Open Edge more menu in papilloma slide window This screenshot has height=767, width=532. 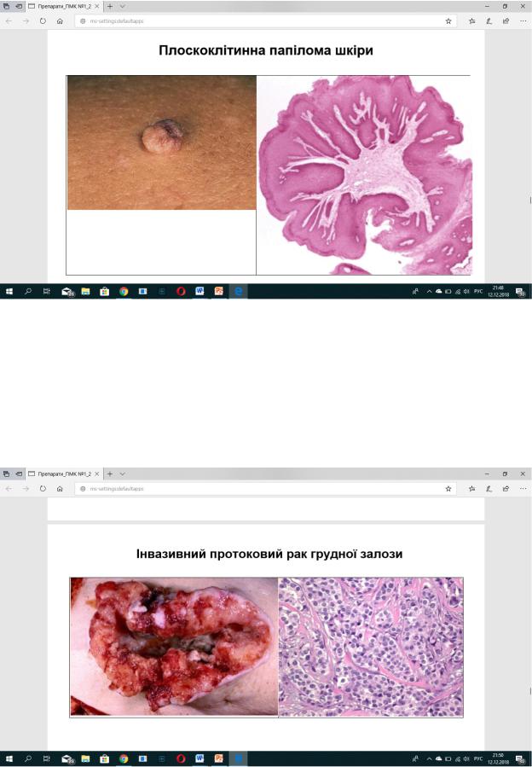tap(523, 21)
